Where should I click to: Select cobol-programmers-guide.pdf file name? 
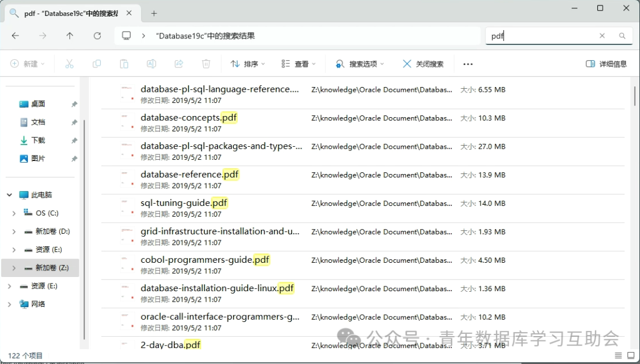pyautogui.click(x=205, y=260)
